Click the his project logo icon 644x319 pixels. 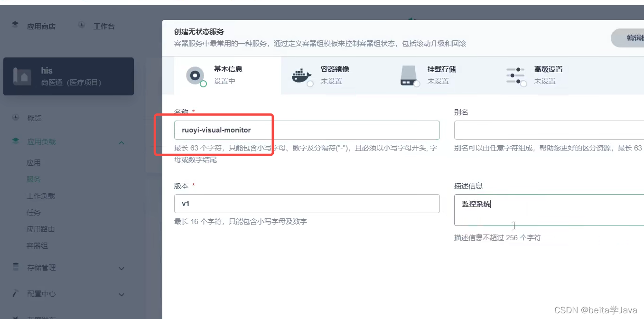tap(22, 76)
